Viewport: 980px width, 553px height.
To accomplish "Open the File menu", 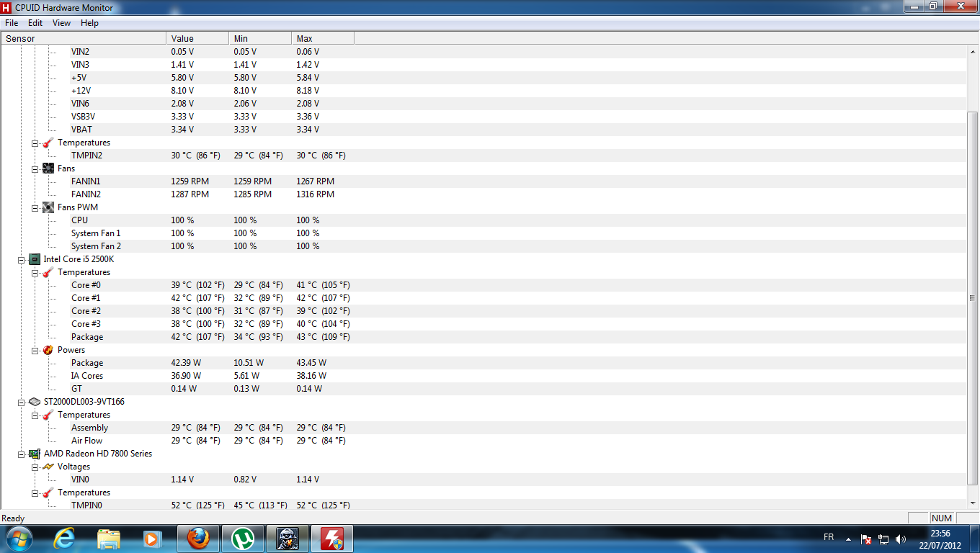I will pyautogui.click(x=12, y=23).
